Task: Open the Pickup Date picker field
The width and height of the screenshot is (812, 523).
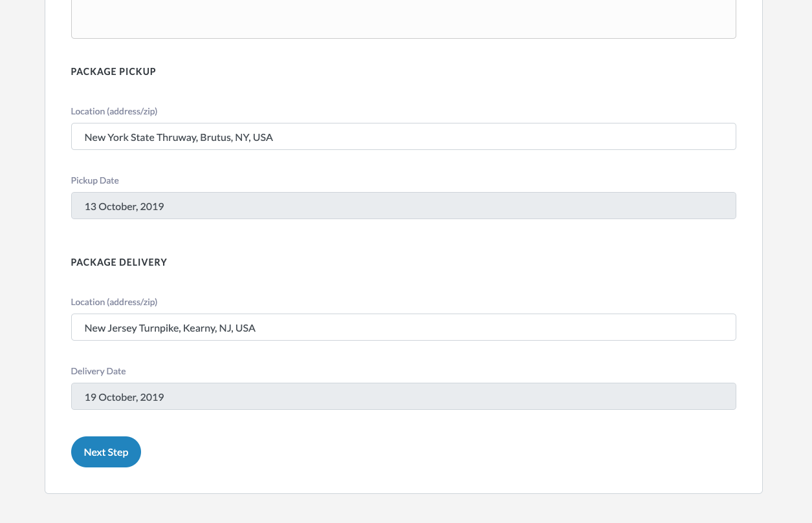Action: [403, 206]
